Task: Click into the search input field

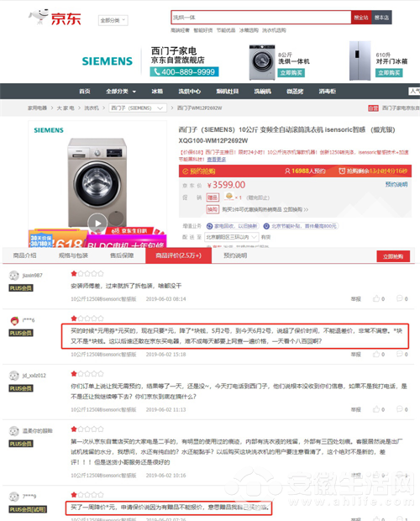Action: 261,18
